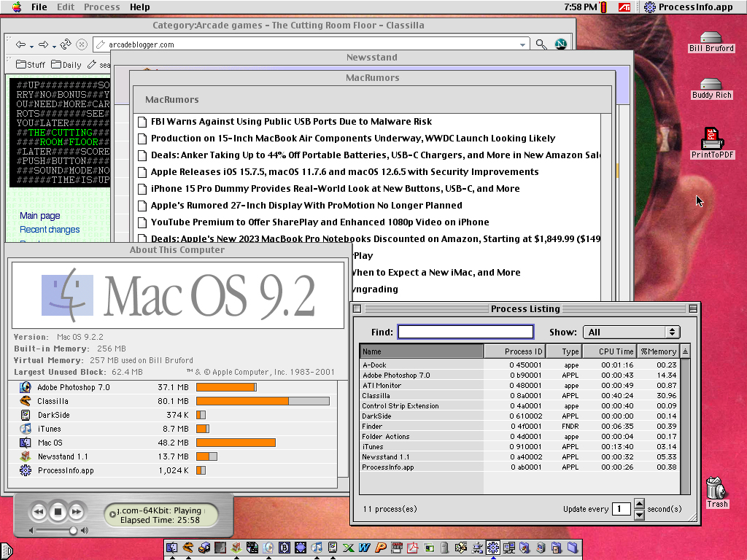Image resolution: width=747 pixels, height=560 pixels.
Task: Open the File menu
Action: (39, 7)
